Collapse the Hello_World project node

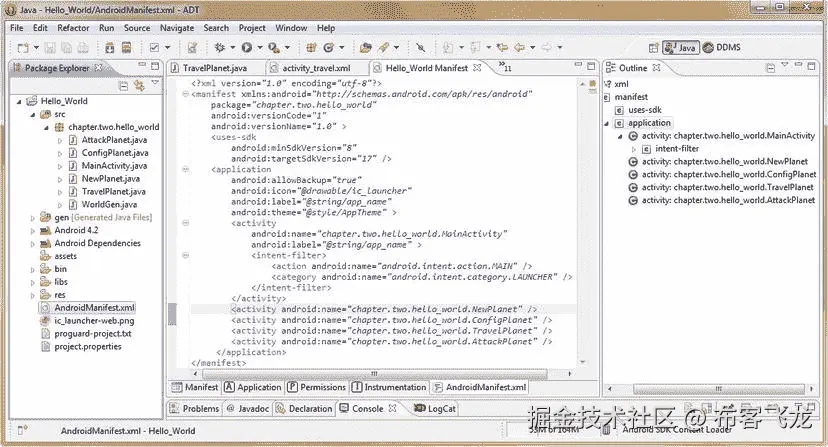tap(19, 101)
